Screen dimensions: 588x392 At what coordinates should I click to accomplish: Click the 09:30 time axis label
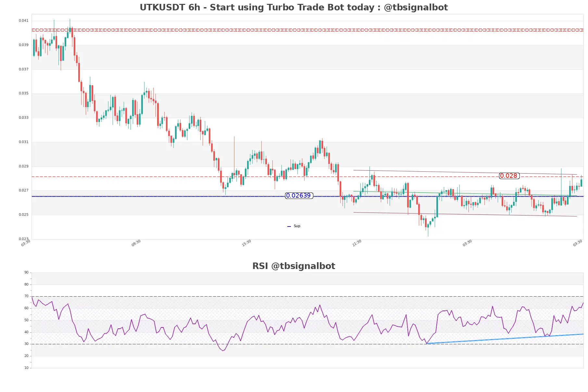(x=136, y=243)
